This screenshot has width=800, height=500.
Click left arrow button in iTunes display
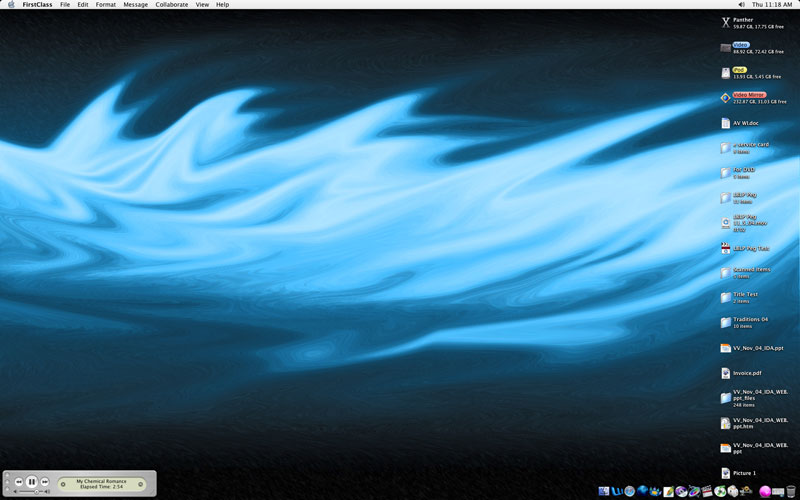(x=63, y=484)
